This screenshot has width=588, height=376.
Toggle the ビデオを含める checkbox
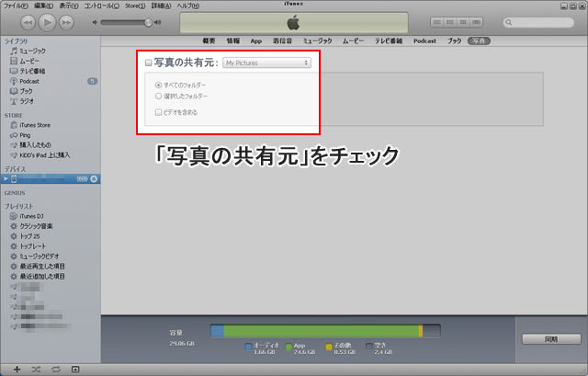pyautogui.click(x=158, y=112)
